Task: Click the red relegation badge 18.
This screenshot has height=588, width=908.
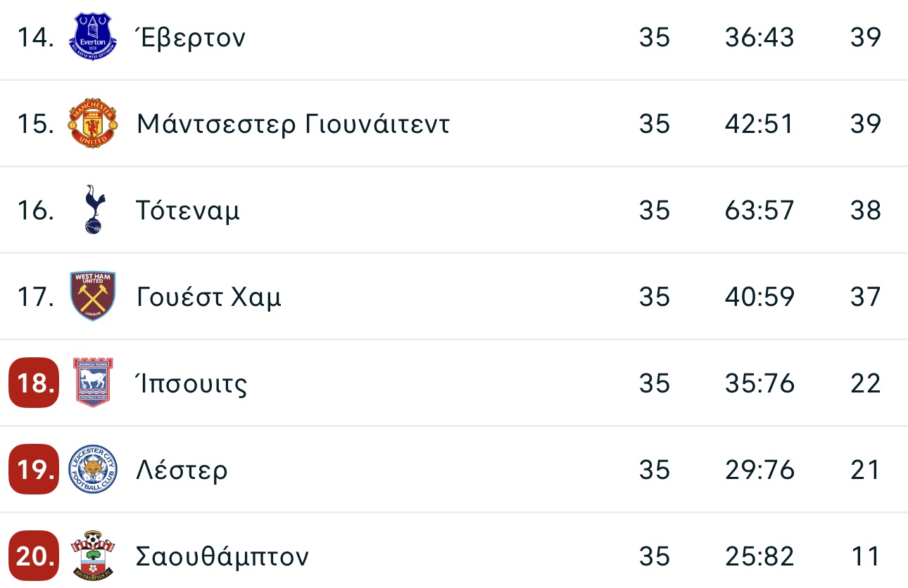Action: (34, 383)
